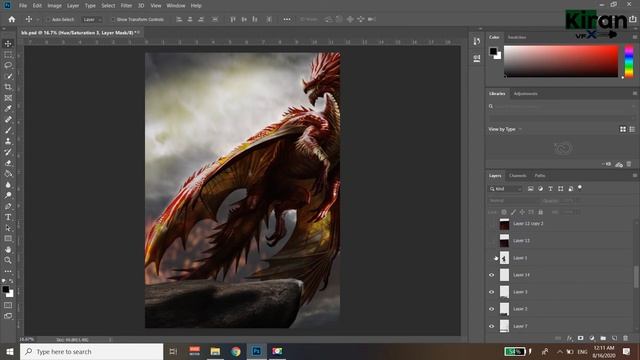Click the foreground color swatch in toolbox
Screen dimensions: 640x360
tap(5, 289)
